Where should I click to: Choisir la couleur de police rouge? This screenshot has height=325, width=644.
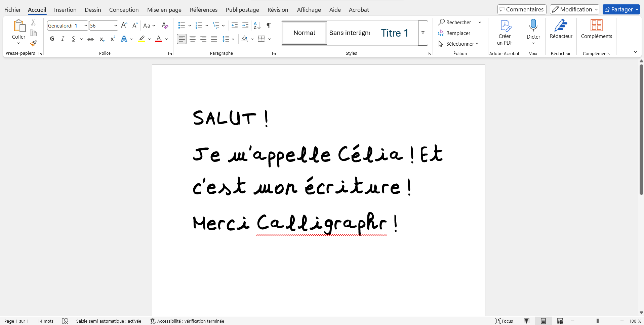click(x=159, y=39)
